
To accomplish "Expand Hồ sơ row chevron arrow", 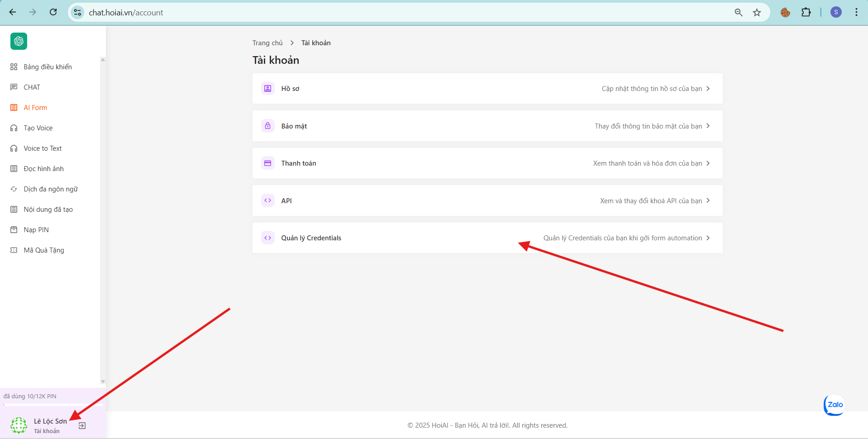I will point(708,89).
